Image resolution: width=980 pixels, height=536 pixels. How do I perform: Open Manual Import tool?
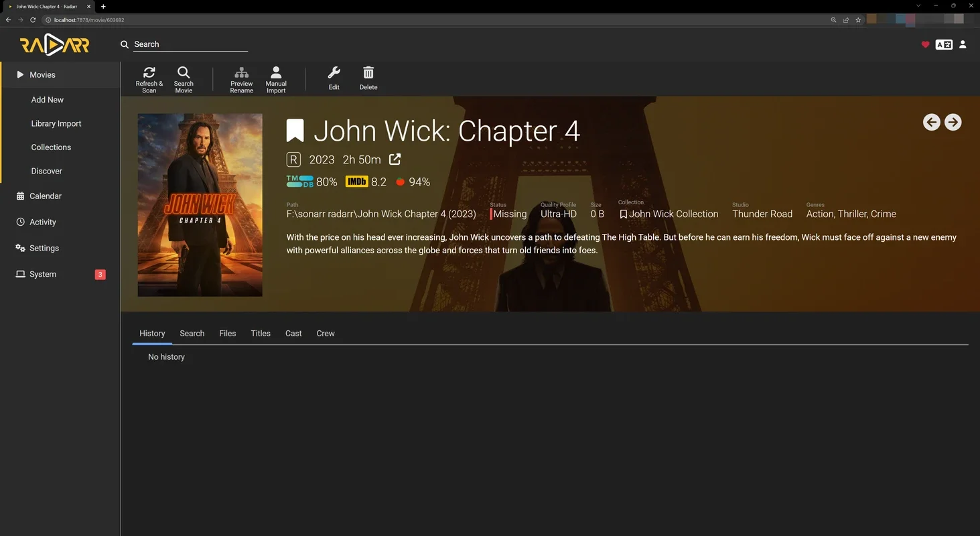click(276, 72)
